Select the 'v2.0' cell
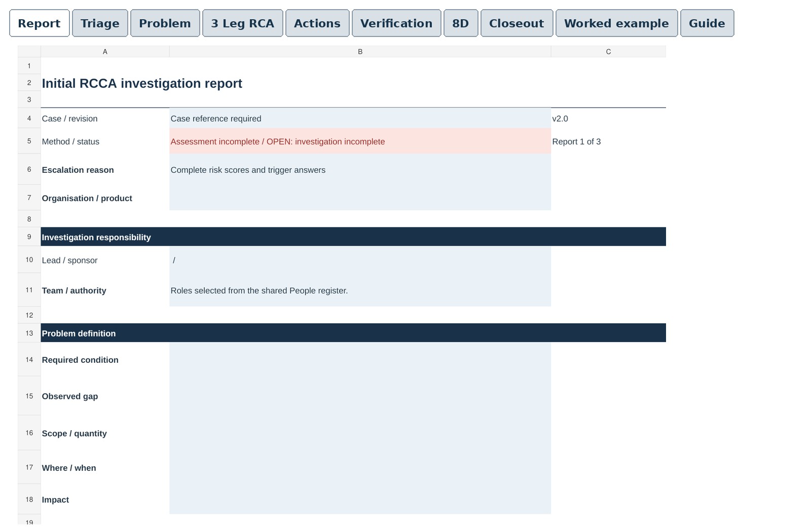The image size is (811, 532). (x=608, y=119)
